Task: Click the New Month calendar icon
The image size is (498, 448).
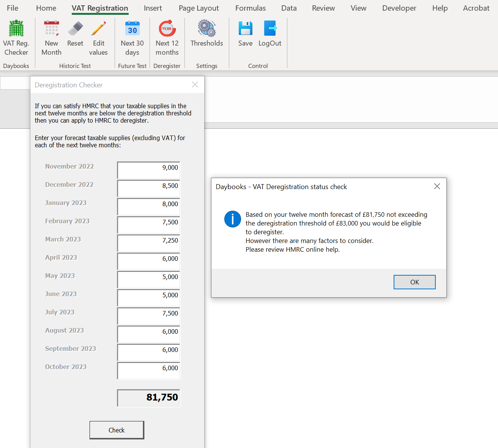Action: click(52, 29)
